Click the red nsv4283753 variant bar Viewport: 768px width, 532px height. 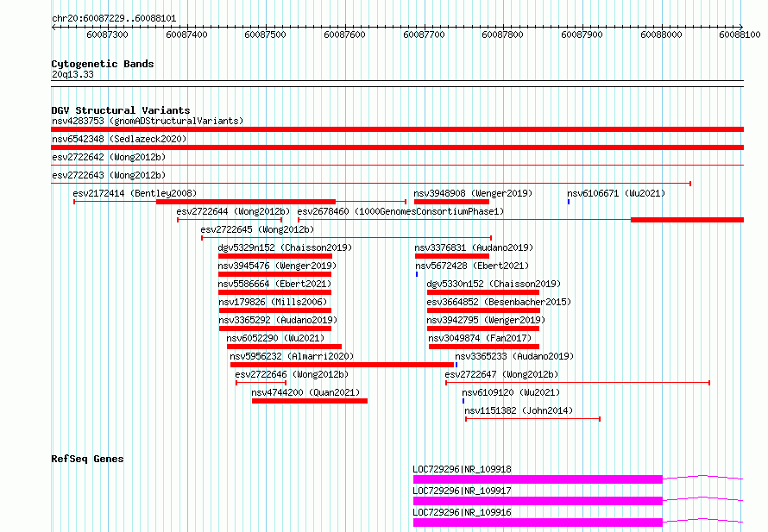397,129
